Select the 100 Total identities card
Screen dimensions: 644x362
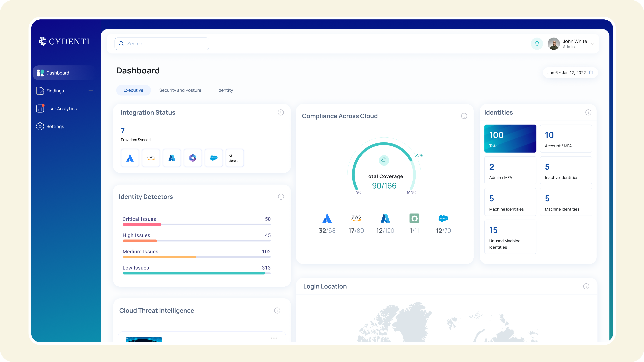(x=510, y=139)
